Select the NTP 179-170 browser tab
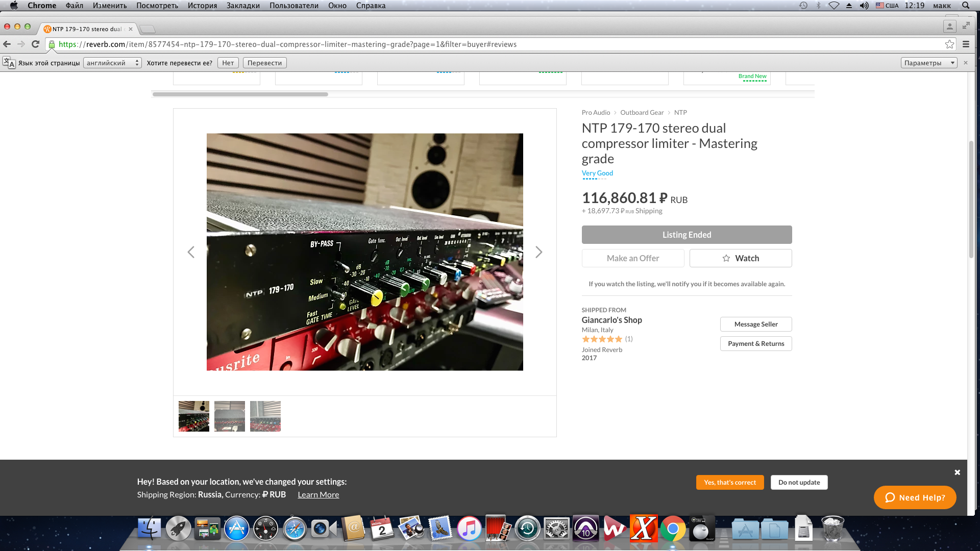Image resolution: width=980 pixels, height=551 pixels. click(87, 29)
